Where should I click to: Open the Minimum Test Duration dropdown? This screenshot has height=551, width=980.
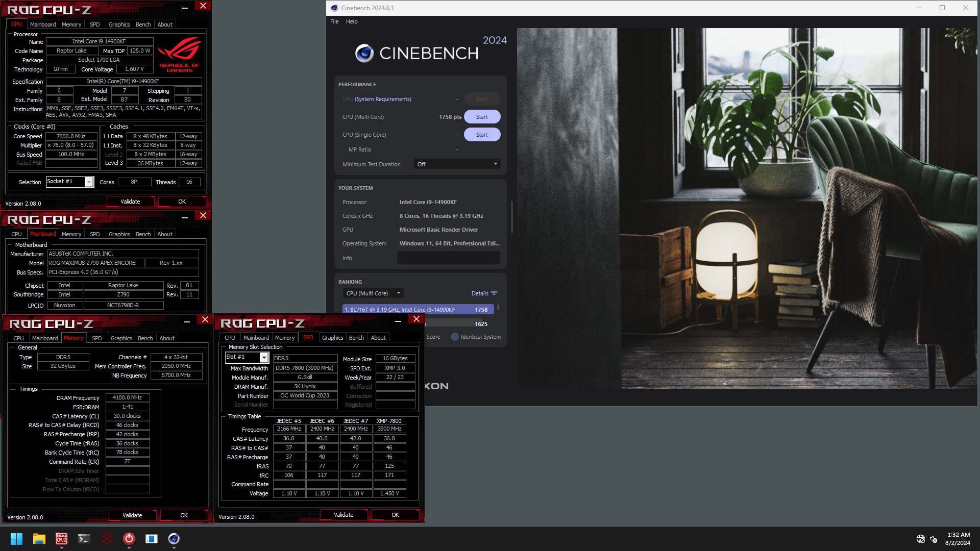click(x=457, y=164)
